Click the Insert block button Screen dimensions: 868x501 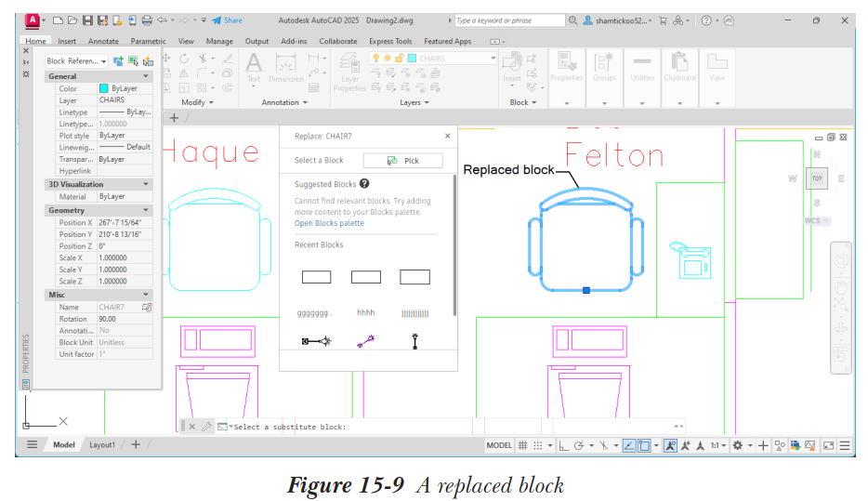pyautogui.click(x=512, y=69)
